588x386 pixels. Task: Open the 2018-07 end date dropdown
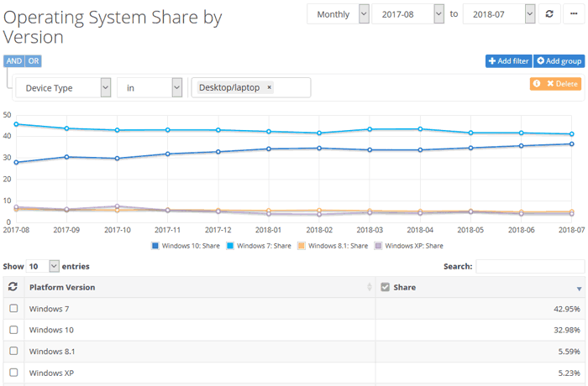pyautogui.click(x=499, y=14)
